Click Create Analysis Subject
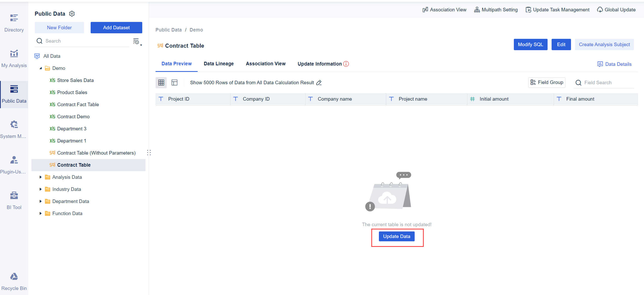The image size is (644, 295). (x=604, y=44)
